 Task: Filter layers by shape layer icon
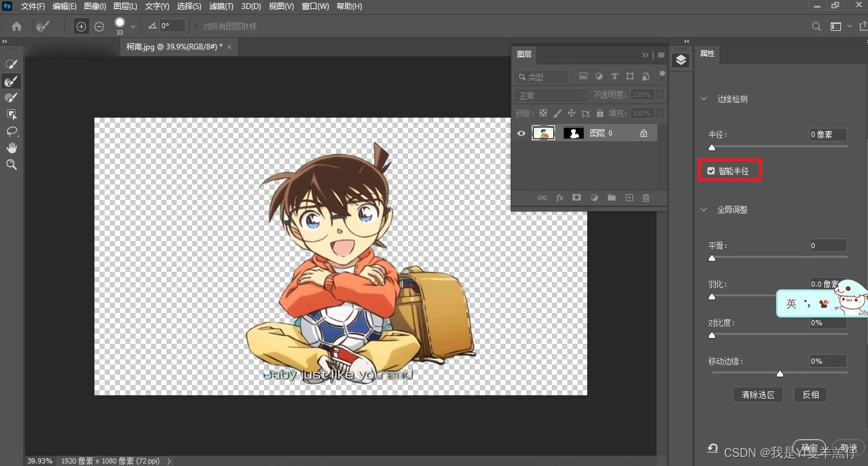[630, 76]
